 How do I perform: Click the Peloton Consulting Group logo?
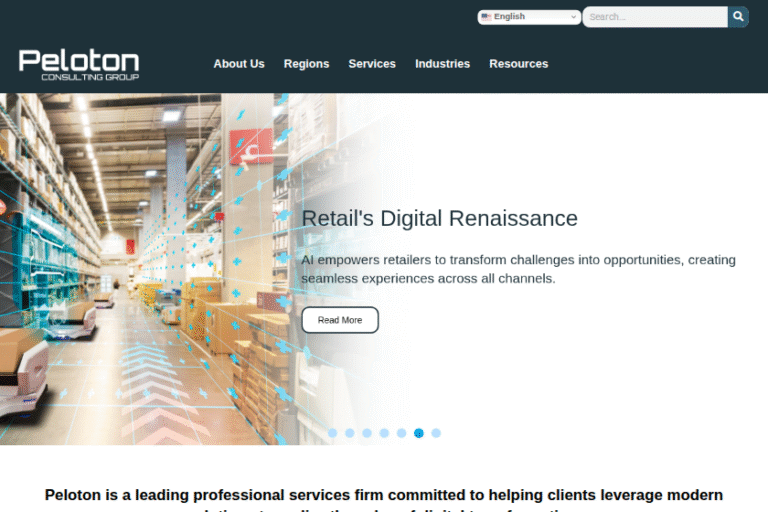(79, 65)
